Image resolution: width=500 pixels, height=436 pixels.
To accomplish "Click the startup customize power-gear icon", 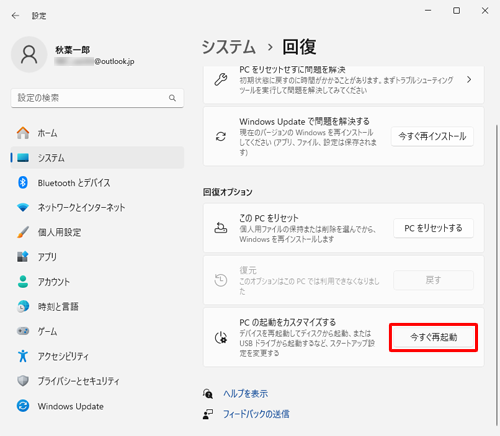I will (221, 338).
